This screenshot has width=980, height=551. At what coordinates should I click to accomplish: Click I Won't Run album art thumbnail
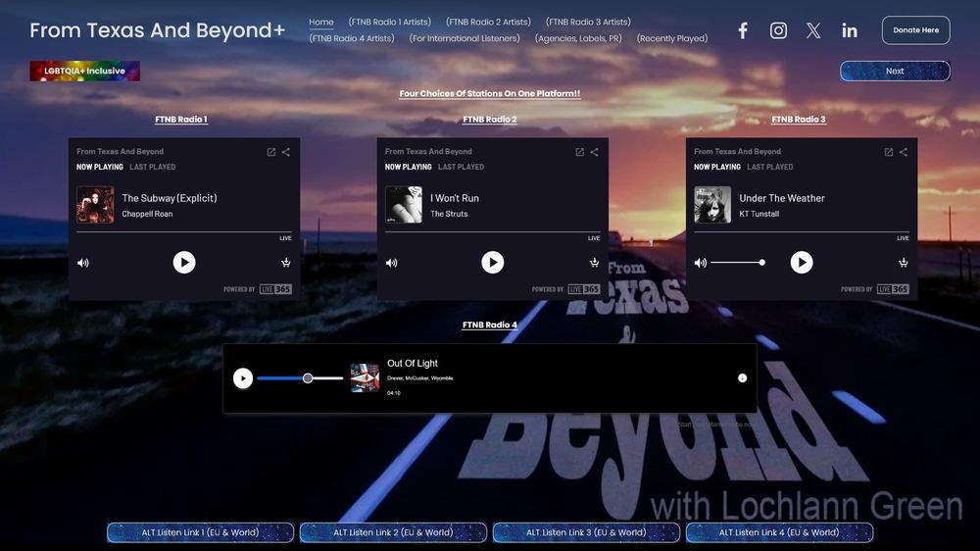[x=404, y=205]
